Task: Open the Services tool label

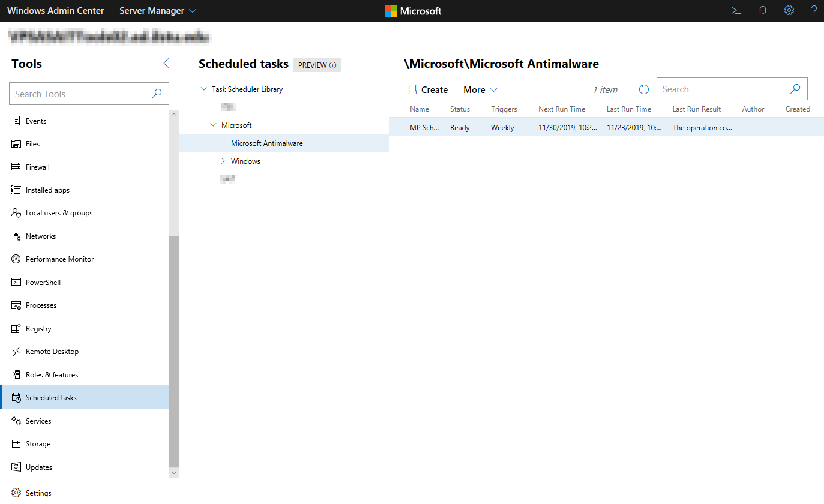Action: [38, 421]
